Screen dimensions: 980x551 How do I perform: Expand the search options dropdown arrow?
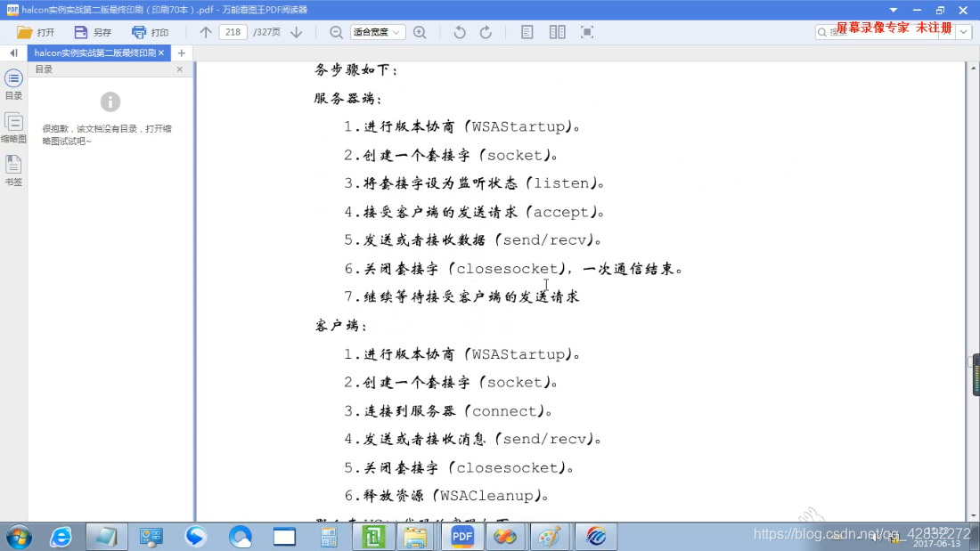pos(962,31)
